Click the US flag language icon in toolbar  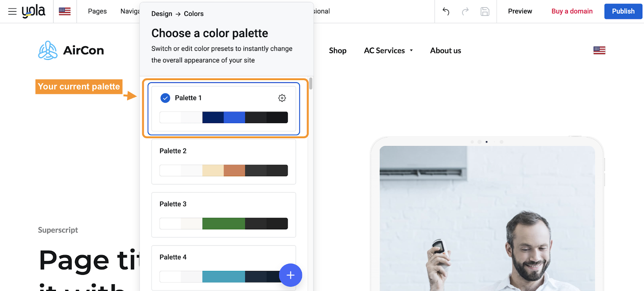65,11
